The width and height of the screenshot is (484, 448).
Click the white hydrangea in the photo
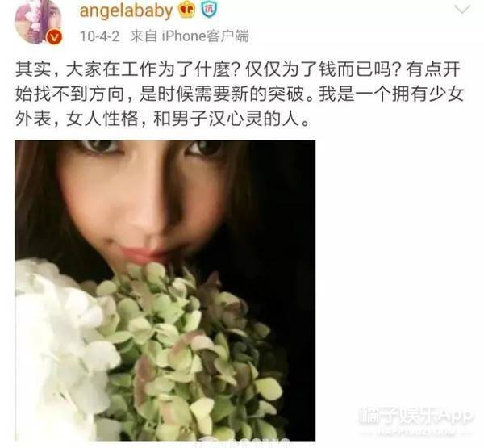[x=59, y=350]
